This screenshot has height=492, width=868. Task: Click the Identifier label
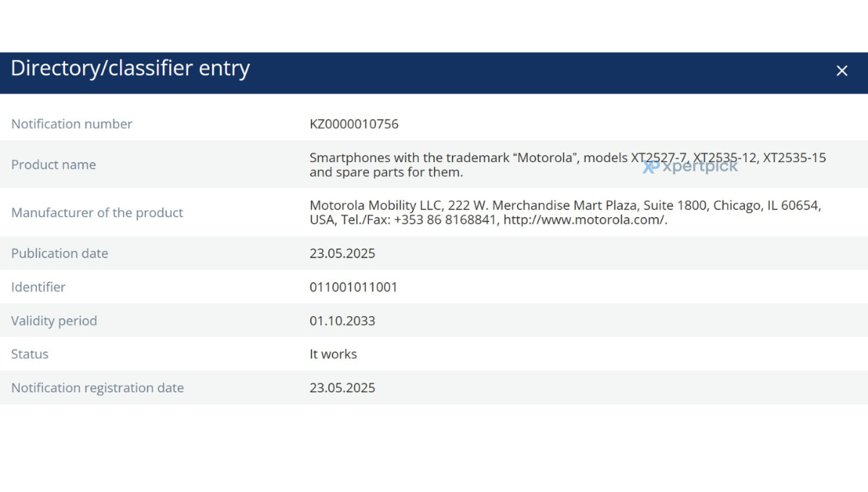tap(38, 287)
